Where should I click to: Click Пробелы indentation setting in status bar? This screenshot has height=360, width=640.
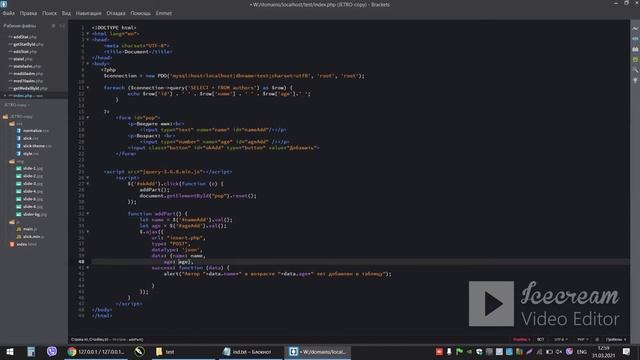(x=616, y=340)
